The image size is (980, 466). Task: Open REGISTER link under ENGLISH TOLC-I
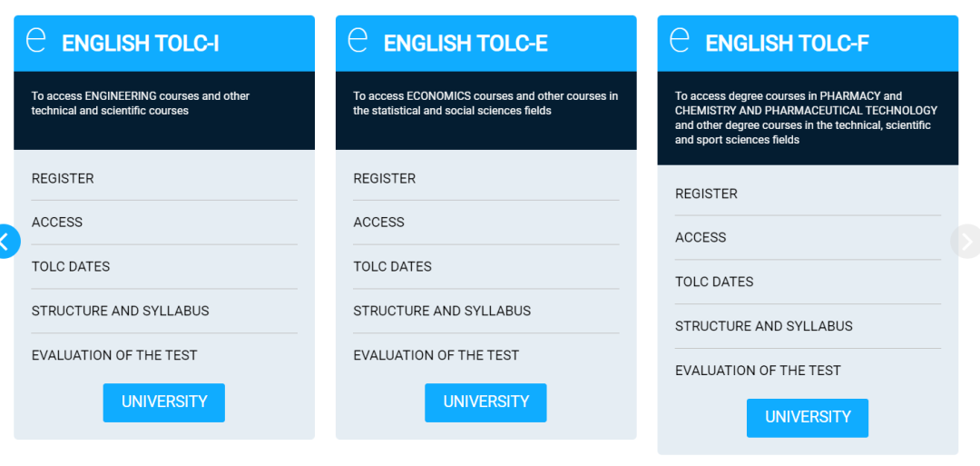pyautogui.click(x=63, y=179)
